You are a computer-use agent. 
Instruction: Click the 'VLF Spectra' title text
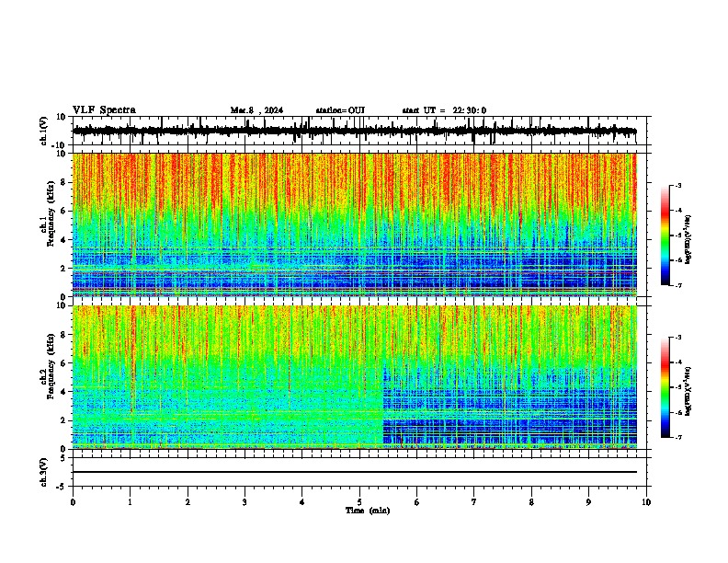[x=104, y=110]
